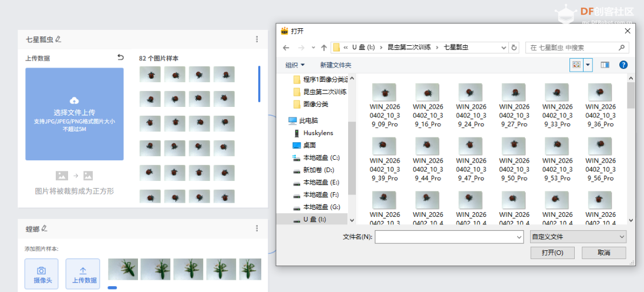Open recent locations dropdown arrow in dialog

click(313, 48)
